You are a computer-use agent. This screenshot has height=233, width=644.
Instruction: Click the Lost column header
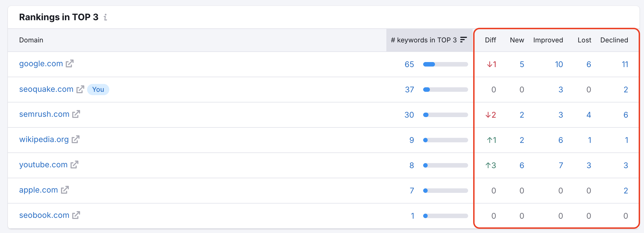584,40
